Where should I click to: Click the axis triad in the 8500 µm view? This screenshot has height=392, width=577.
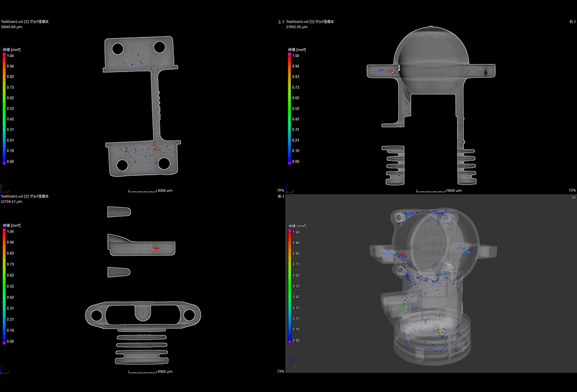tap(3, 370)
